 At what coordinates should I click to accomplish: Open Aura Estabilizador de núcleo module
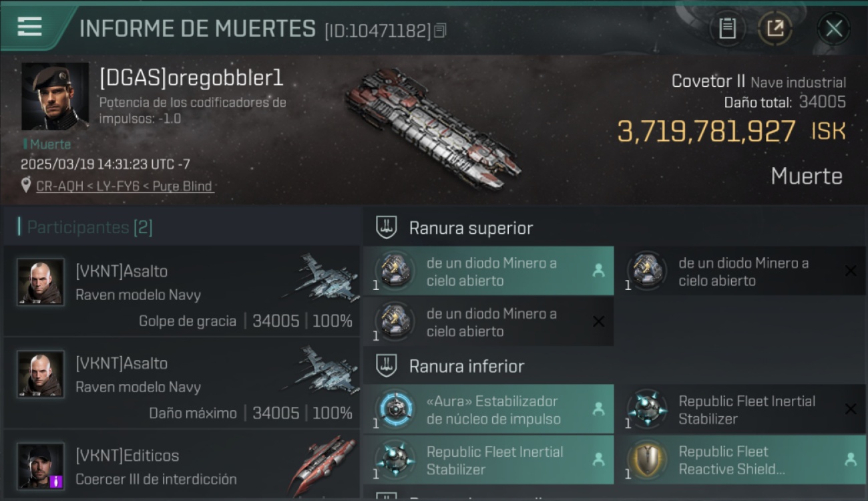488,409
